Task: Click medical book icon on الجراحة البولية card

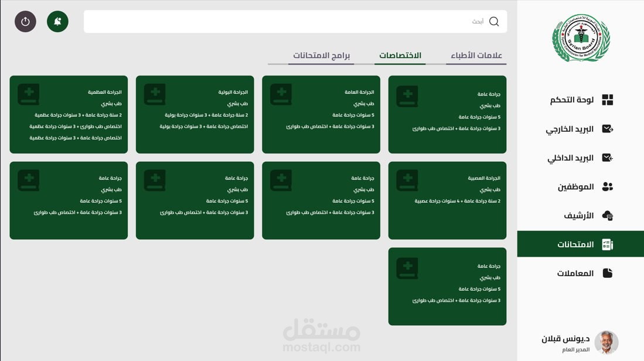Action: click(155, 94)
